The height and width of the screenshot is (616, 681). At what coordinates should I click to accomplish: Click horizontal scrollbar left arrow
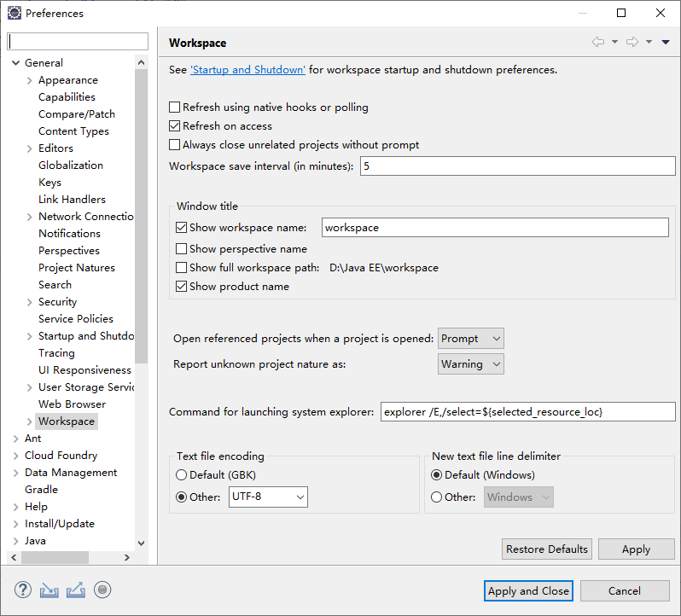(x=14, y=557)
